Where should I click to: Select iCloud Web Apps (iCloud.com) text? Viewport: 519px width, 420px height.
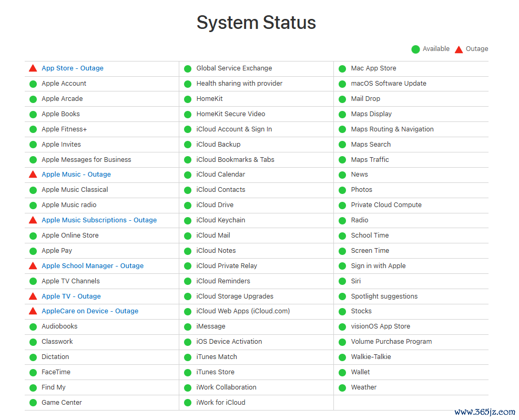tap(243, 311)
